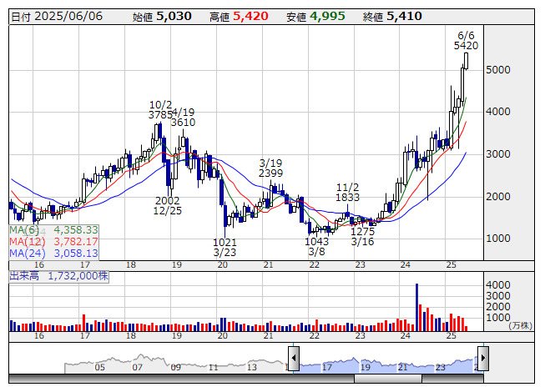Viewport: 545px width, 392px height.
Task: Click the high price 5,420 in header
Action: click(x=250, y=16)
